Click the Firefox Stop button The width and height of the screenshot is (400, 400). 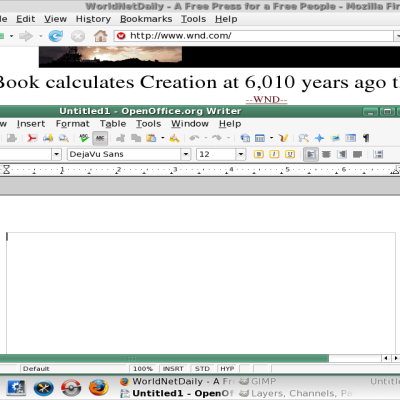[x=78, y=36]
